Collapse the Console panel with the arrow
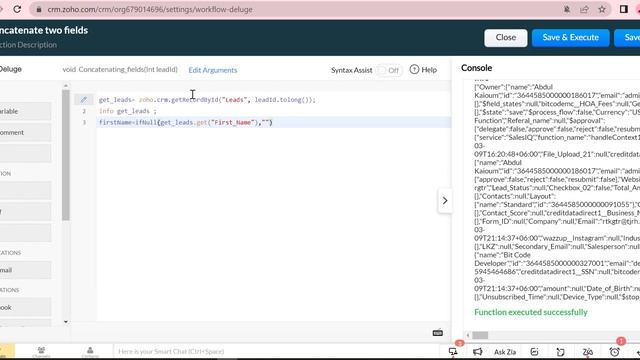 click(445, 200)
